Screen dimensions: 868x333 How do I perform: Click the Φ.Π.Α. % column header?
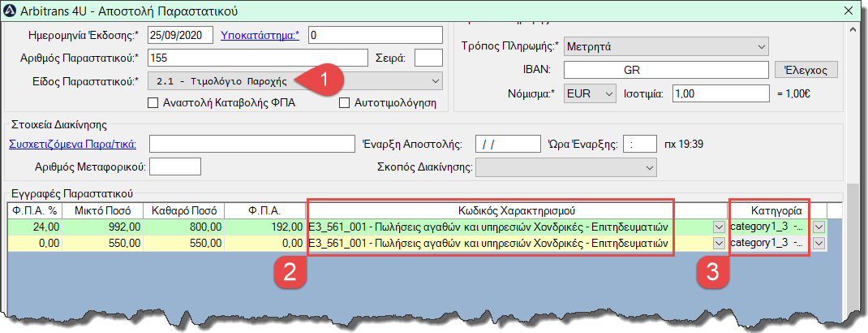pos(33,211)
